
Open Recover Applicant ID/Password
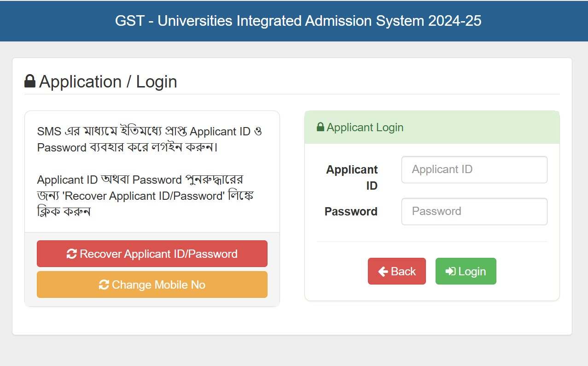click(x=152, y=254)
